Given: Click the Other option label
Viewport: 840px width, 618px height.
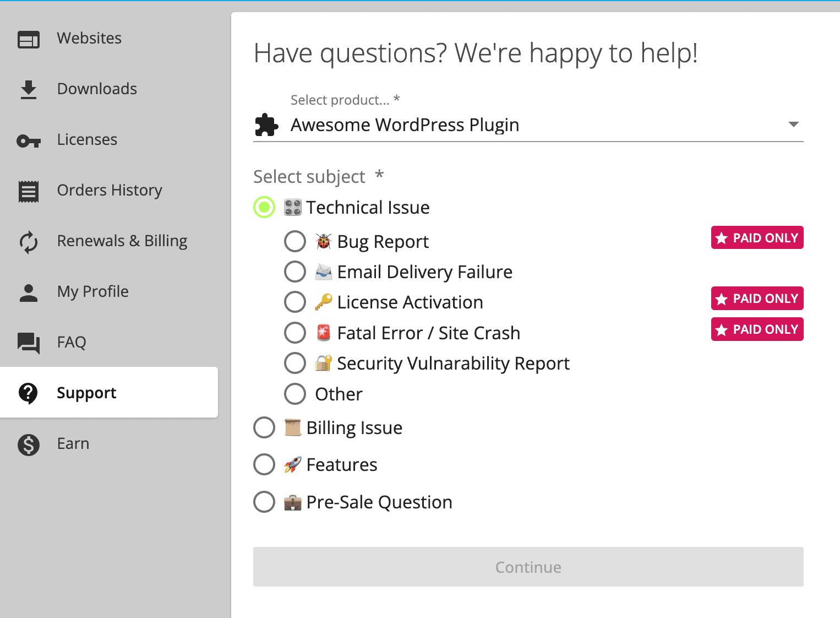Looking at the screenshot, I should coord(339,394).
